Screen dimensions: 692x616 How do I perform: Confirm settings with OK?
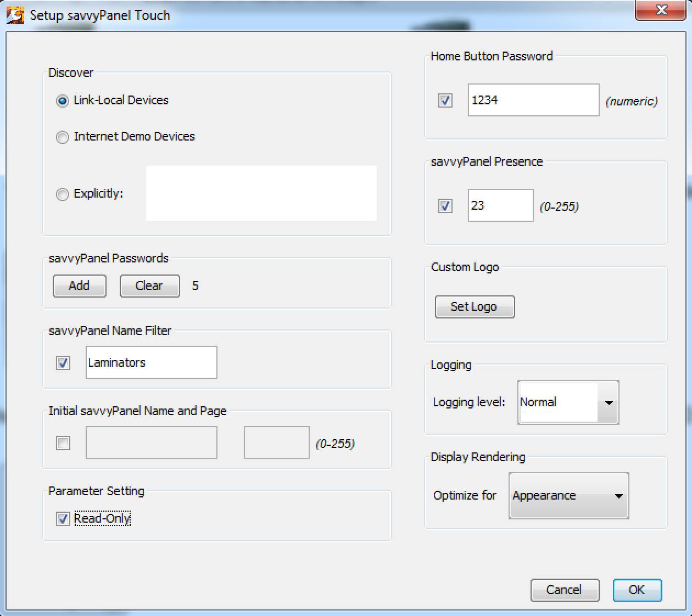tap(637, 590)
